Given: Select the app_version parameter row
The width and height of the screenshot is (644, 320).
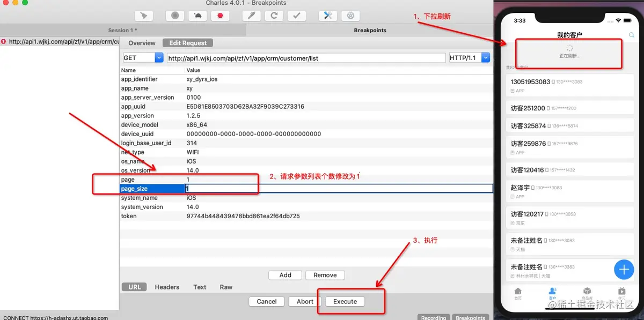Looking at the screenshot, I should point(306,116).
